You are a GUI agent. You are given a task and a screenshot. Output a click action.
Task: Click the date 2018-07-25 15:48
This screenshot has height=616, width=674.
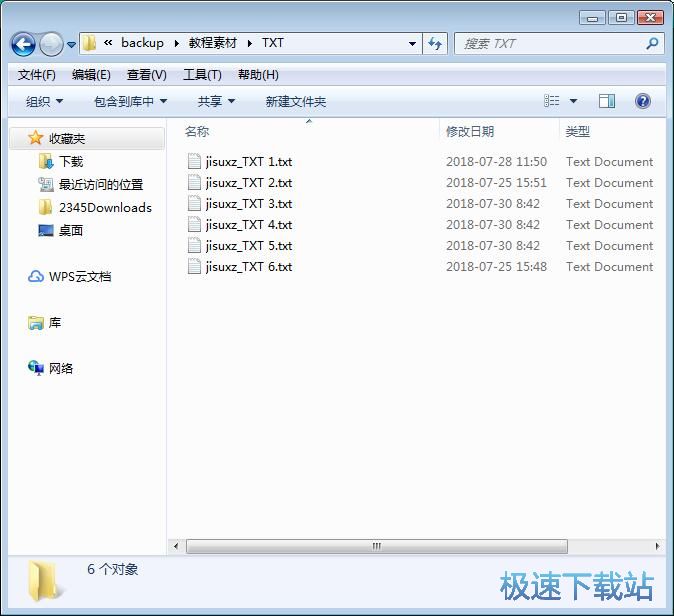(496, 267)
